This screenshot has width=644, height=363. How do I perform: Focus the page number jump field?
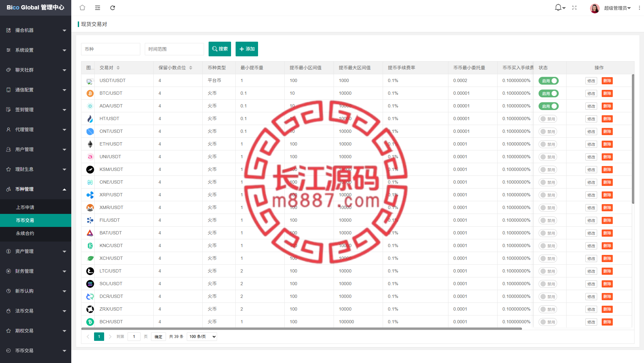click(134, 337)
